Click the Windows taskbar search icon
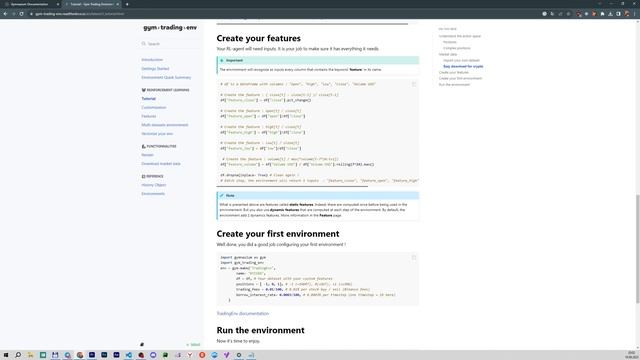640x360 pixels. tap(18, 355)
